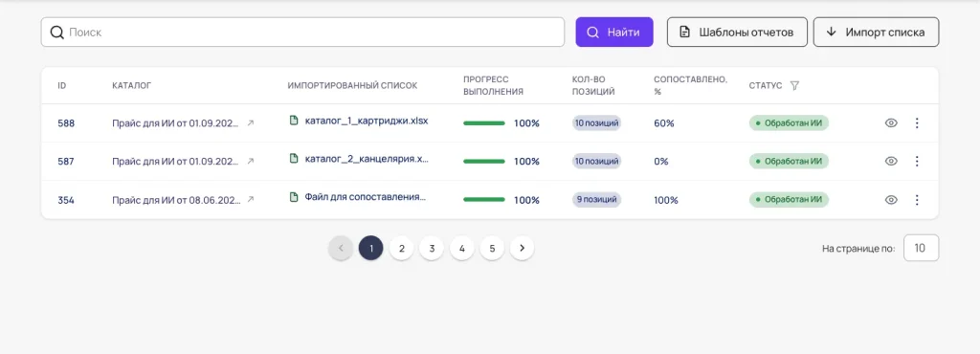Open the three-dot menu for row 587

click(917, 161)
